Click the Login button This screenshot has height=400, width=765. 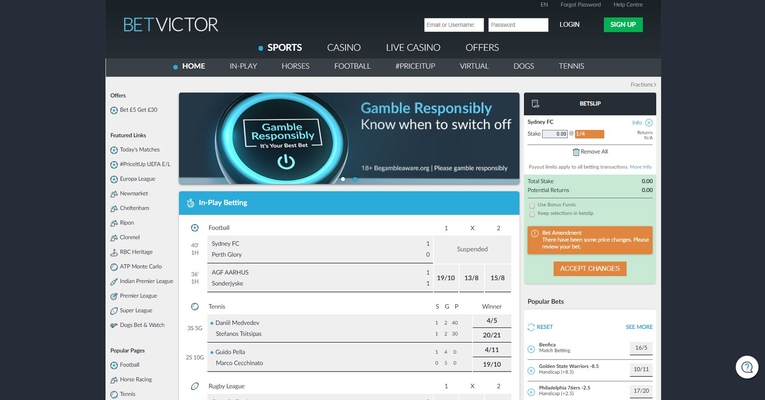569,24
